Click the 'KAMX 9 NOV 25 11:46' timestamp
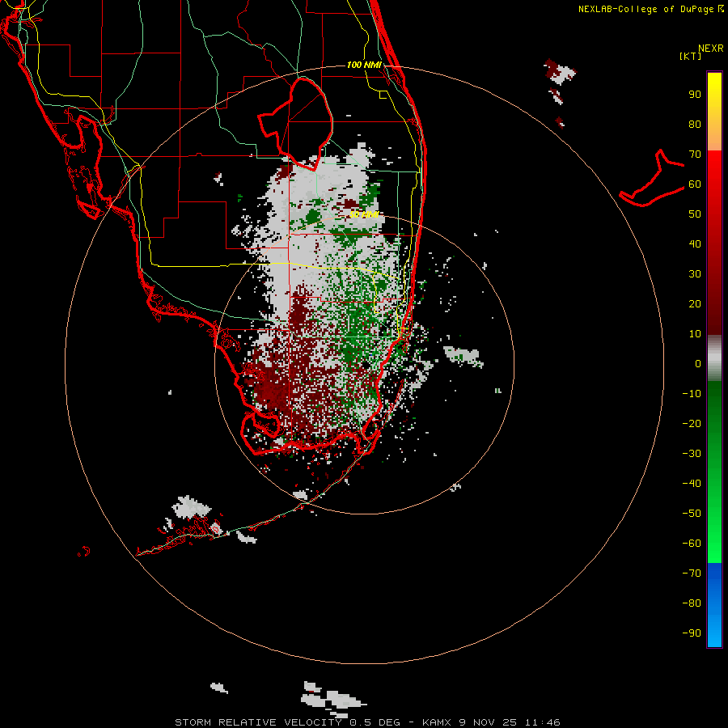Viewport: 728px width, 728px height. pos(491,722)
